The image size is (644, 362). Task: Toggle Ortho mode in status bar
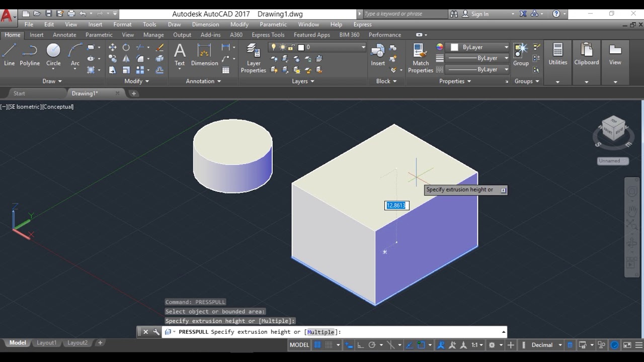pyautogui.click(x=360, y=345)
